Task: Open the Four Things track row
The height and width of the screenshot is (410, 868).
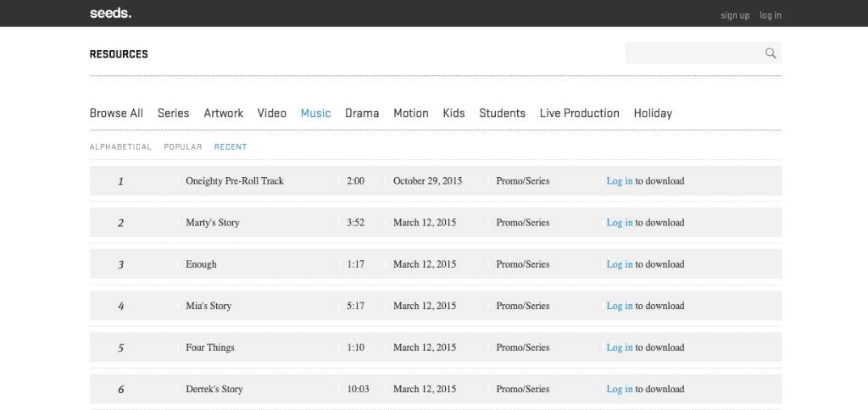Action: point(210,347)
